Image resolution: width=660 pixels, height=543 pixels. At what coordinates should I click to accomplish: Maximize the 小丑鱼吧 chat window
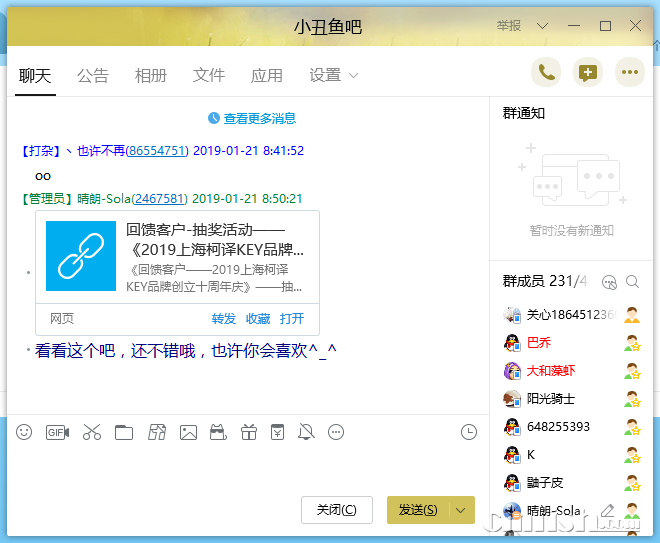[605, 26]
